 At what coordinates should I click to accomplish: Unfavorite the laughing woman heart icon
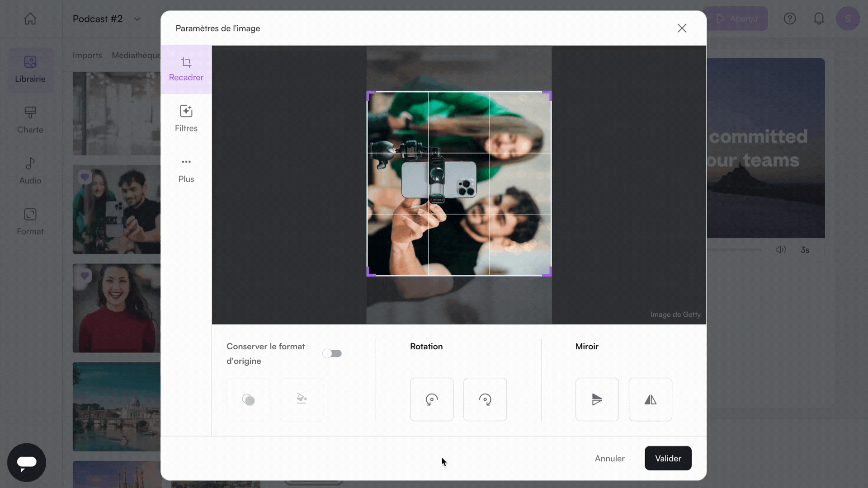(x=85, y=276)
